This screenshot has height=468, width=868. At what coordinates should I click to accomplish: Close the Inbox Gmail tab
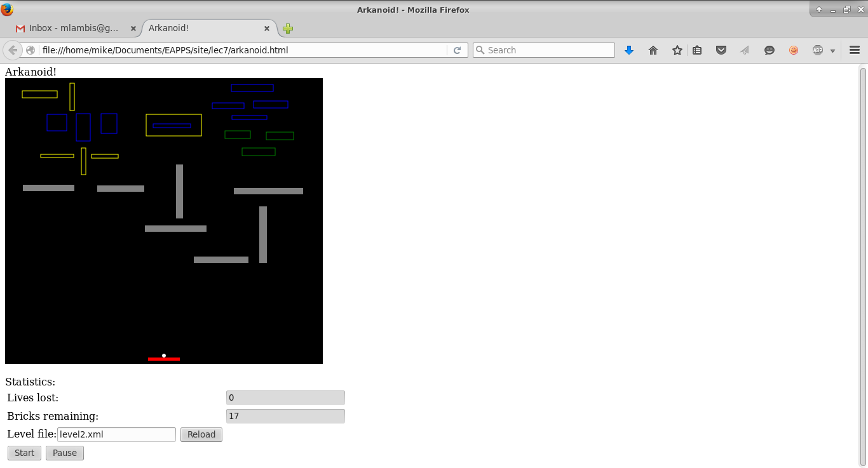click(133, 29)
